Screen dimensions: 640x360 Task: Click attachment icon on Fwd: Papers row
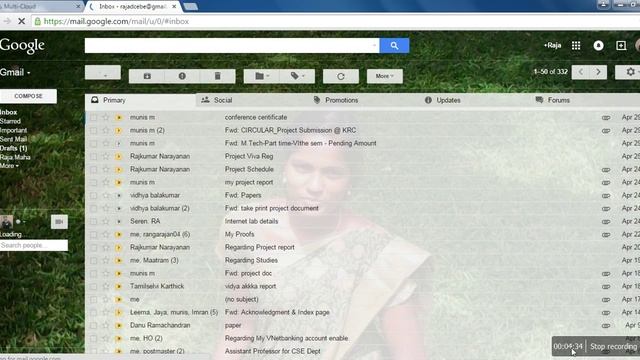[606, 196]
